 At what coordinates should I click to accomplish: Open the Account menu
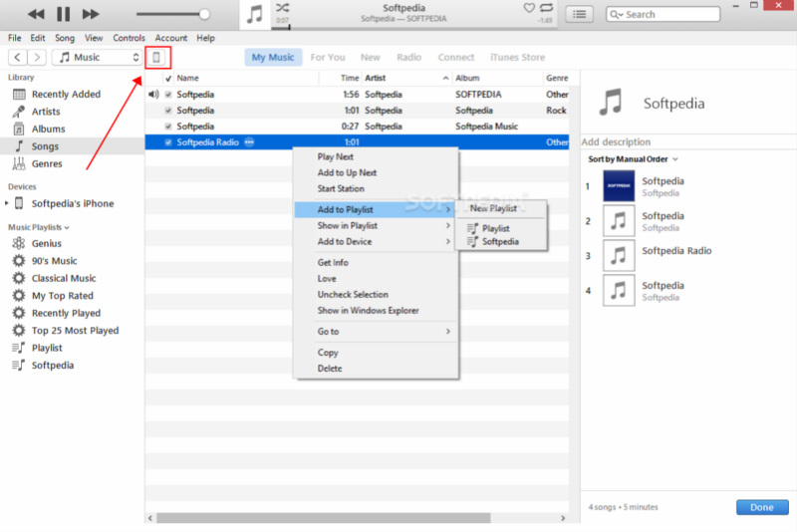coord(170,38)
